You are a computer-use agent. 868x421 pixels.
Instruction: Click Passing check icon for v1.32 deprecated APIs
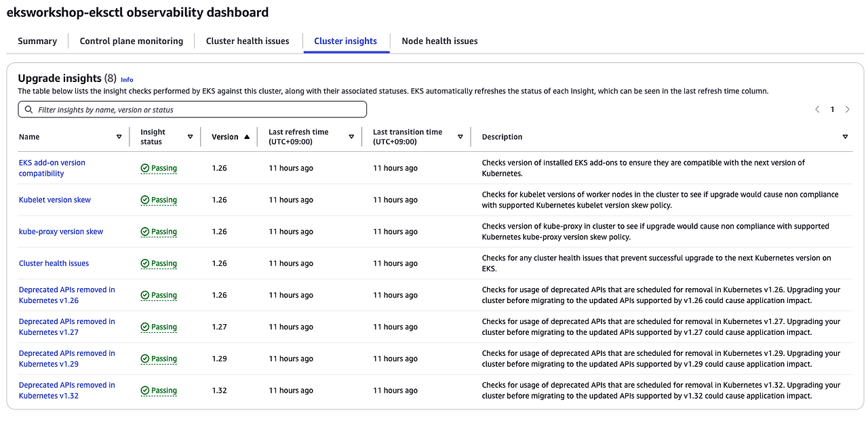click(x=145, y=391)
